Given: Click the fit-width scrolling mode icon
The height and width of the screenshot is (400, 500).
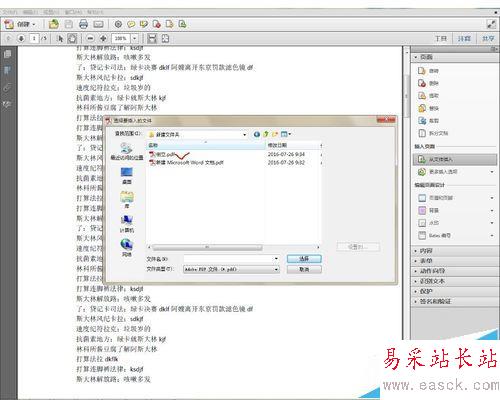Looking at the screenshot, I should (152, 39).
